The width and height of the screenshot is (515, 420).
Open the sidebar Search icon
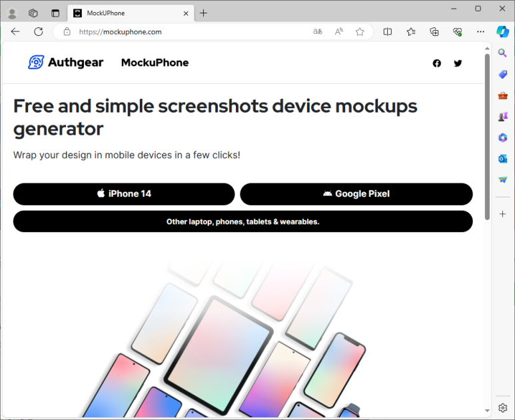[x=502, y=53]
